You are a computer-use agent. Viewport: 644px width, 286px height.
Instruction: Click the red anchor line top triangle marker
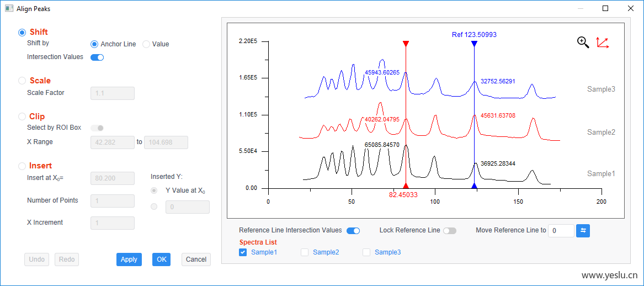(406, 44)
